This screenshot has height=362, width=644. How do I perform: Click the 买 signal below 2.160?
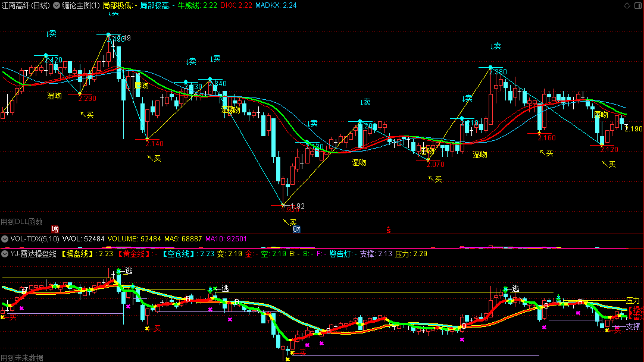pyautogui.click(x=546, y=153)
